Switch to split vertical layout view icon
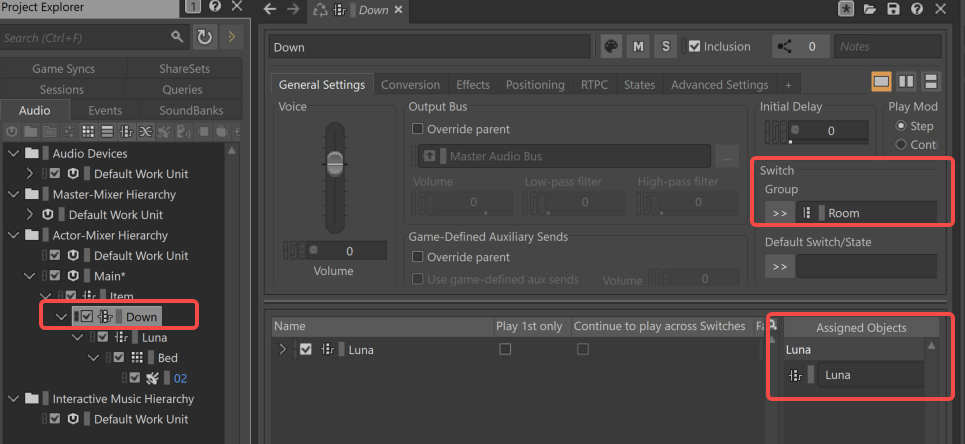The image size is (965, 444). click(906, 82)
